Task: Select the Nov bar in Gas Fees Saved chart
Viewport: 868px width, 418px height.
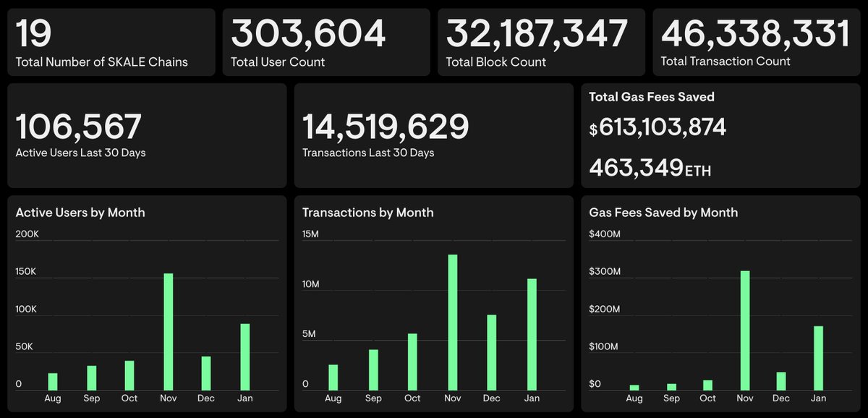Action: 744,329
